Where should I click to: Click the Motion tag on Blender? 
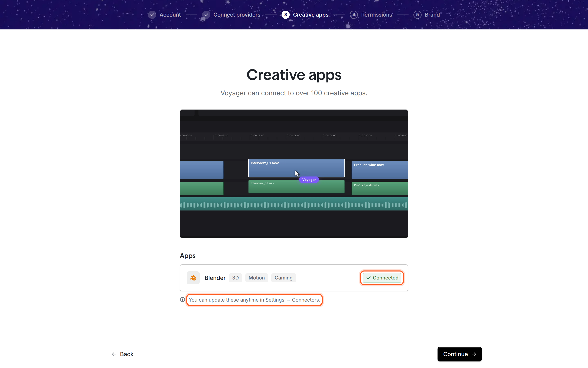(x=257, y=278)
